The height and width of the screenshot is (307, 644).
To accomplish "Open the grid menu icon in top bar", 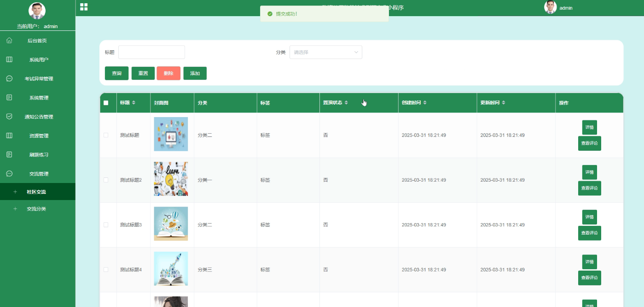I will (84, 7).
